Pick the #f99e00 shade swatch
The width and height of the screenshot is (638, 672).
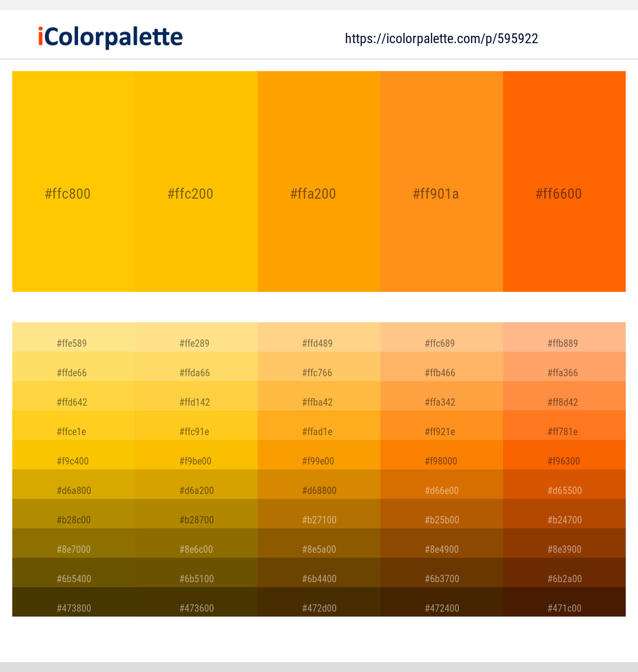(x=319, y=455)
